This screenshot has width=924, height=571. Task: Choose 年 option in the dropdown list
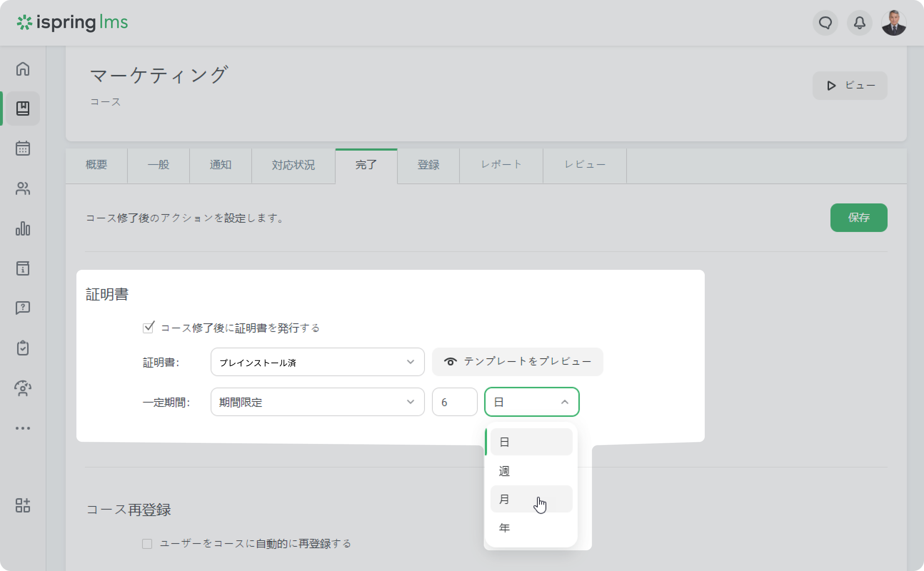click(x=531, y=527)
